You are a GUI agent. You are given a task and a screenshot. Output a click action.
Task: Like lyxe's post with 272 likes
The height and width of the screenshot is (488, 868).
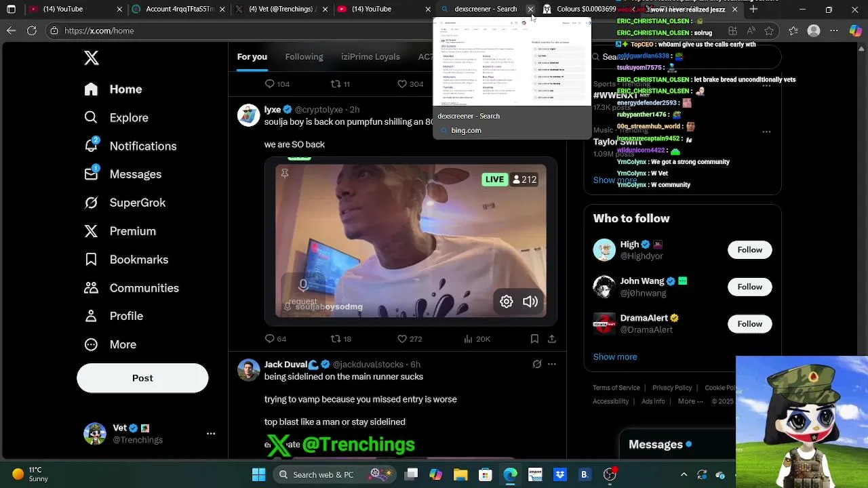point(402,338)
